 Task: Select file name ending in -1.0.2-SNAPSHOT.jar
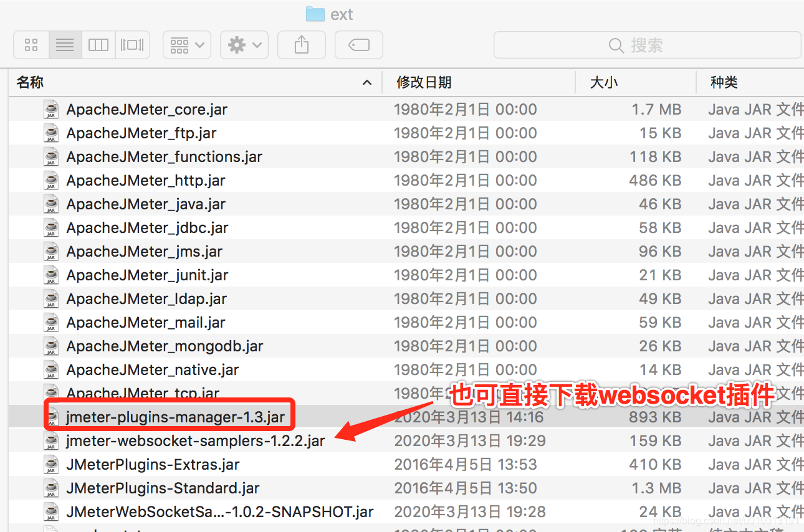pos(220,512)
